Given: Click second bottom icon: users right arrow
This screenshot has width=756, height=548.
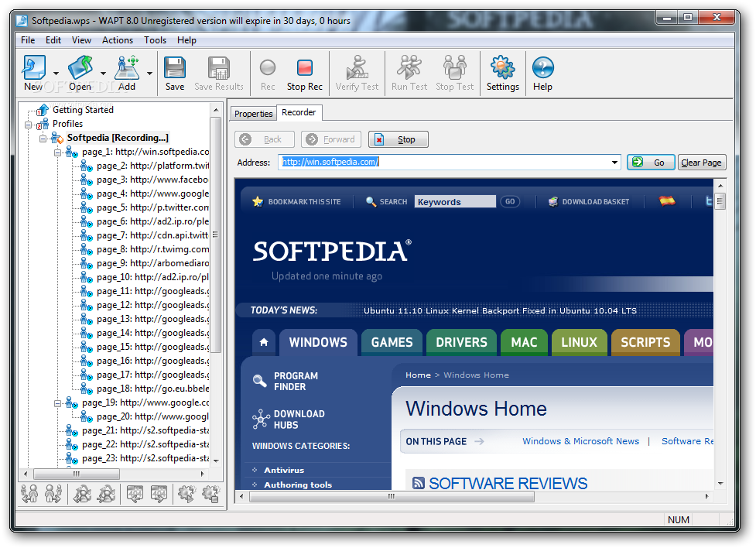Looking at the screenshot, I should (53, 494).
